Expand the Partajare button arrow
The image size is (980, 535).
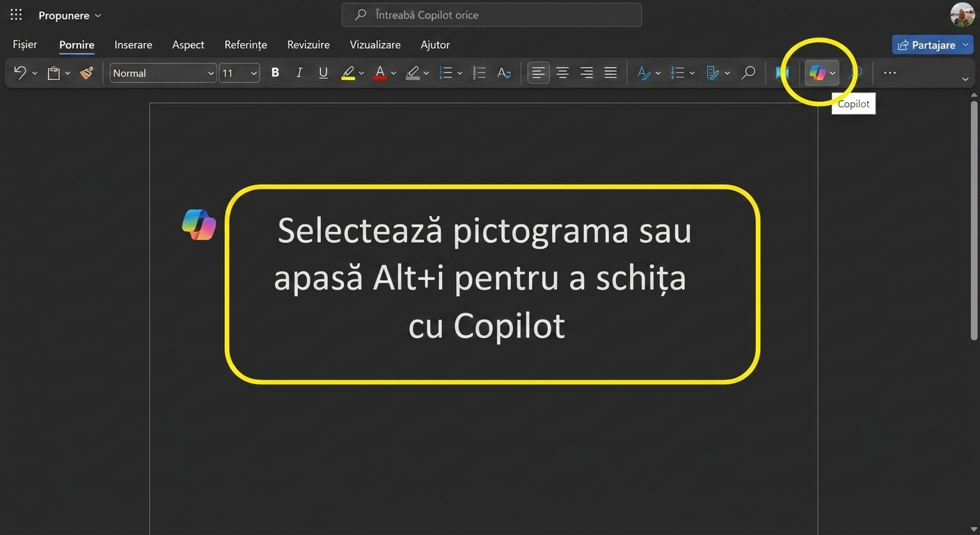point(965,45)
